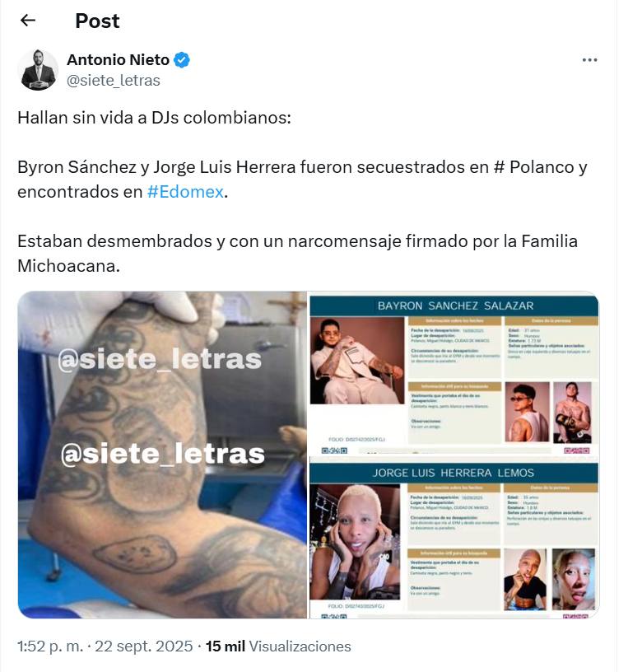The image size is (628, 672).
Task: Open the Jorge Luis Herrera Lemos poster
Action: click(454, 538)
